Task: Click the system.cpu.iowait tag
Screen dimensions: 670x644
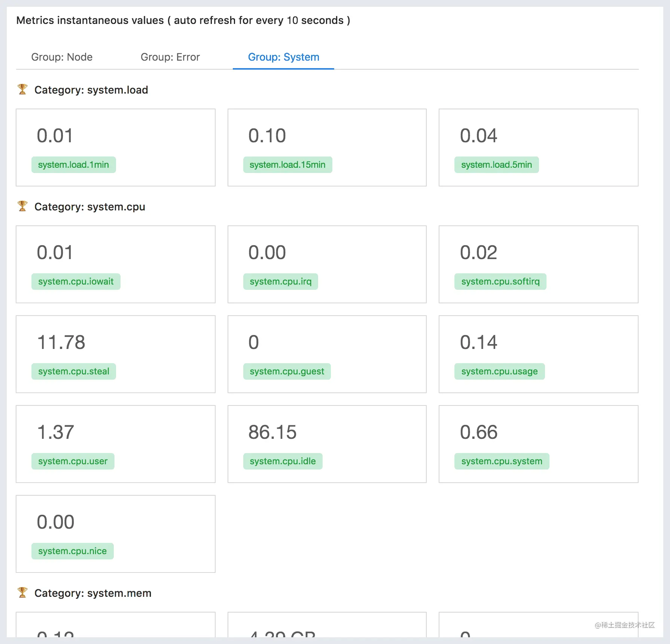Action: click(x=76, y=282)
